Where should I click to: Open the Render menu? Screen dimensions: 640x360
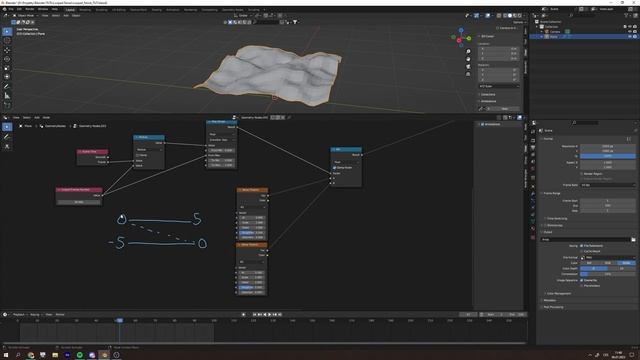click(30, 9)
